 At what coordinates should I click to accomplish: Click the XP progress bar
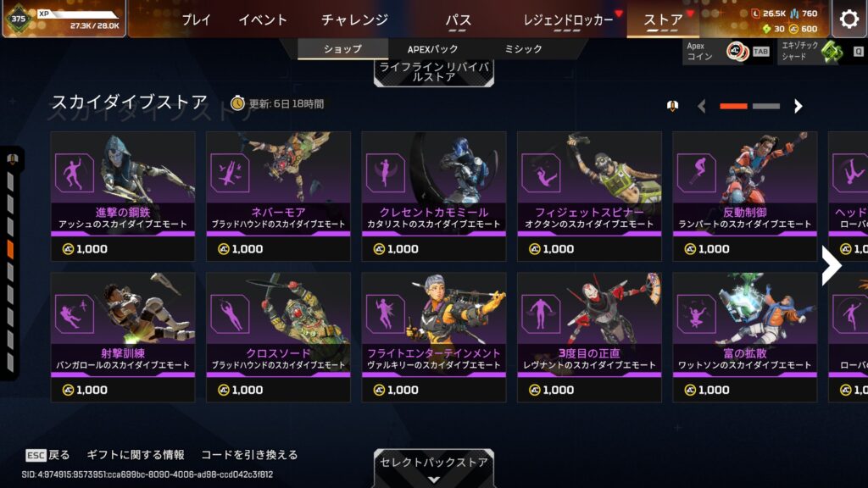pos(77,14)
